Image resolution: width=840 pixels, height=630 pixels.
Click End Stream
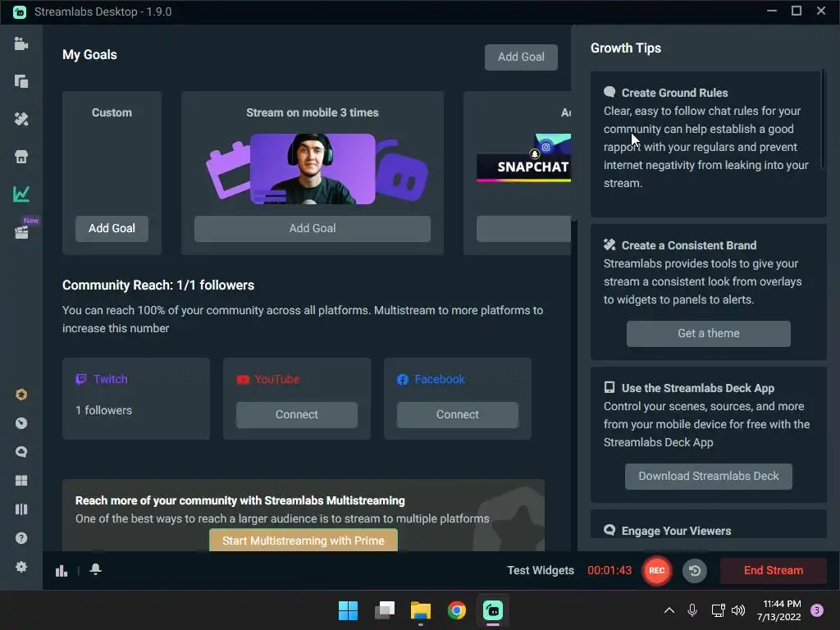coord(773,571)
